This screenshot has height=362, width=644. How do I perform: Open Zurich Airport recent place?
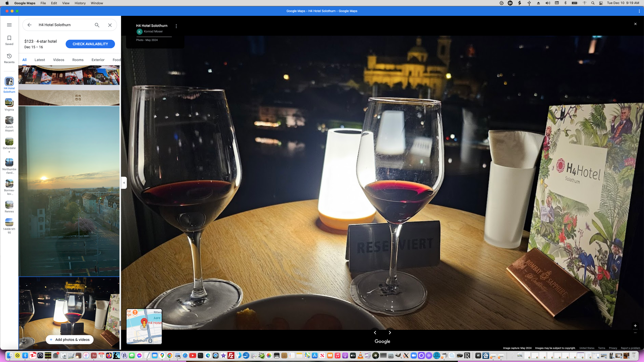(9, 121)
